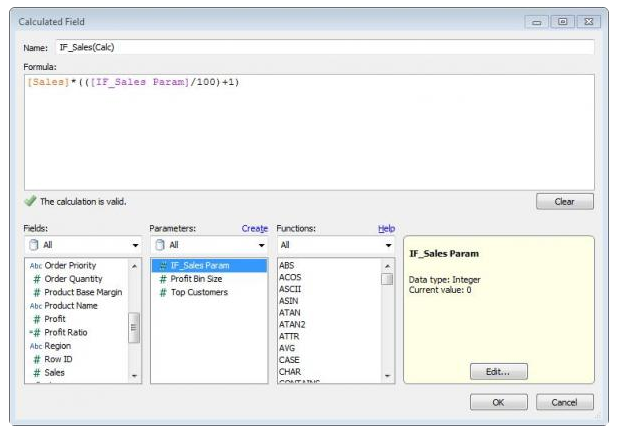Click the Create parameter link
The height and width of the screenshot is (434, 621).
pos(254,229)
